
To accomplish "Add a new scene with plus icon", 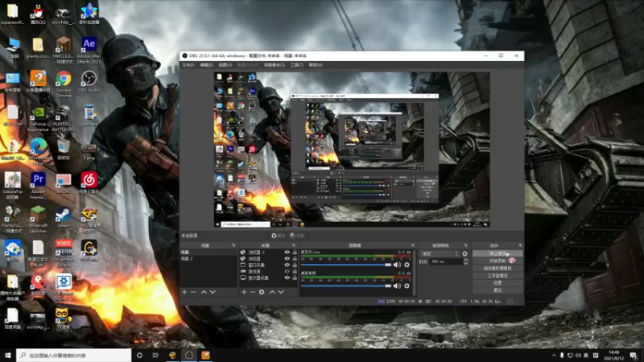I will 184,292.
